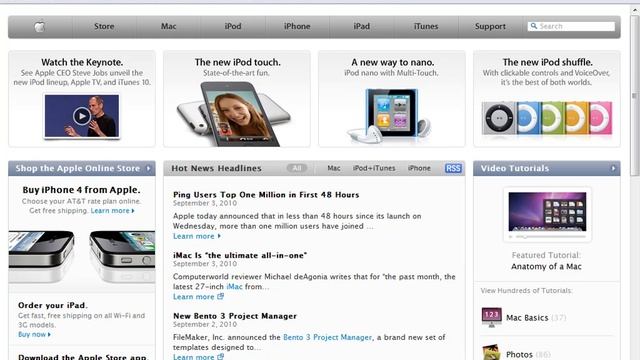Open iMac 'the ultimate all-in-one' headline
640x360 pixels.
(240, 256)
